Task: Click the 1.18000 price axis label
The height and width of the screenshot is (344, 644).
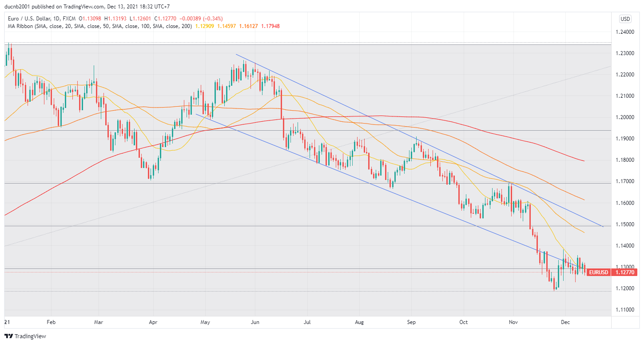Action: click(x=625, y=160)
